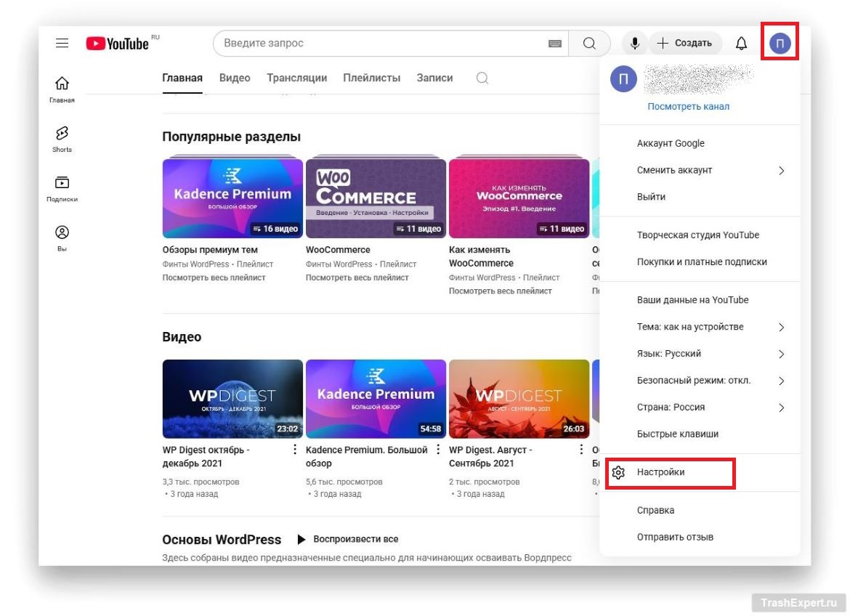Click the channel search magnifier icon
This screenshot has width=850, height=616.
point(482,78)
